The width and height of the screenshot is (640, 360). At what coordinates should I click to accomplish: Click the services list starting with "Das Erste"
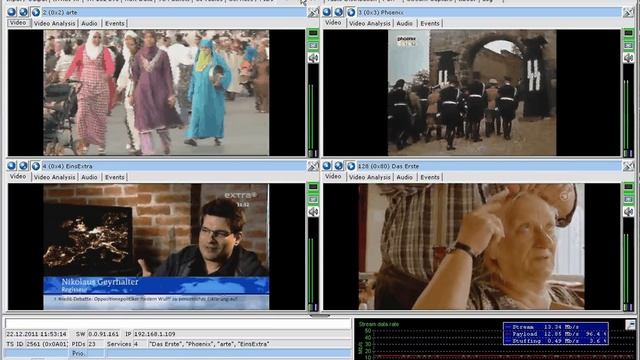tap(250, 344)
